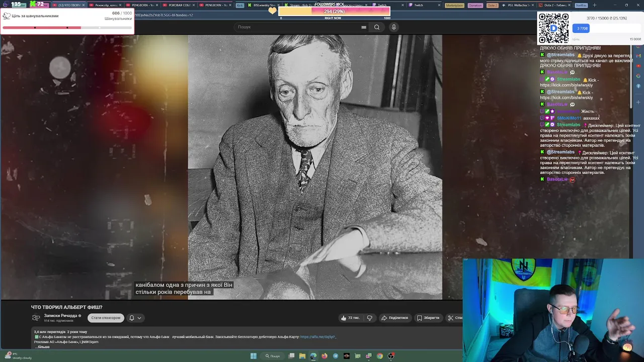This screenshot has width=644, height=362.
Task: Click the donation QR code
Action: (553, 29)
